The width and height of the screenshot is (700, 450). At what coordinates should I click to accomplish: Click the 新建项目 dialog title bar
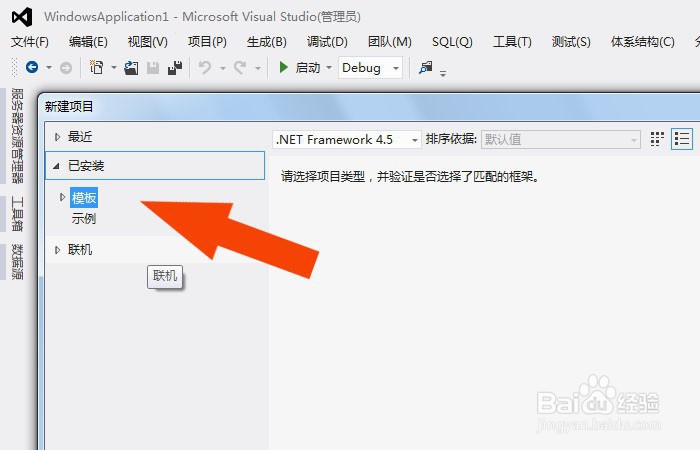point(370,107)
